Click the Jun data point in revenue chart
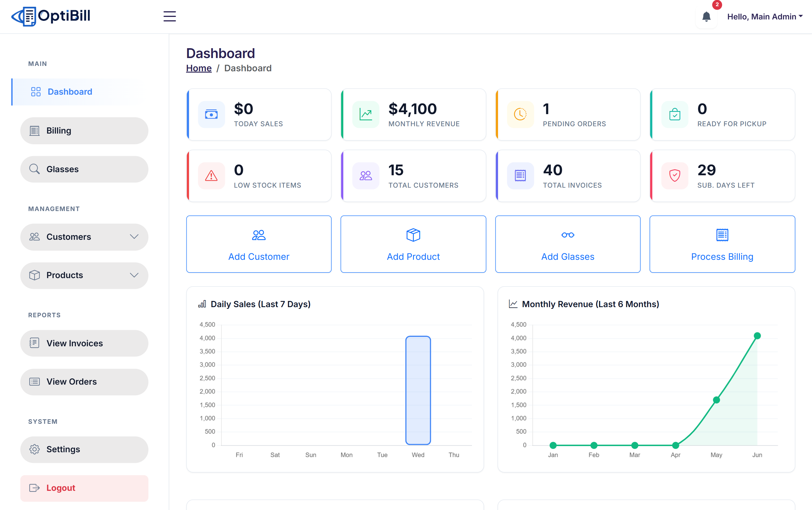812x510 pixels. 757,336
